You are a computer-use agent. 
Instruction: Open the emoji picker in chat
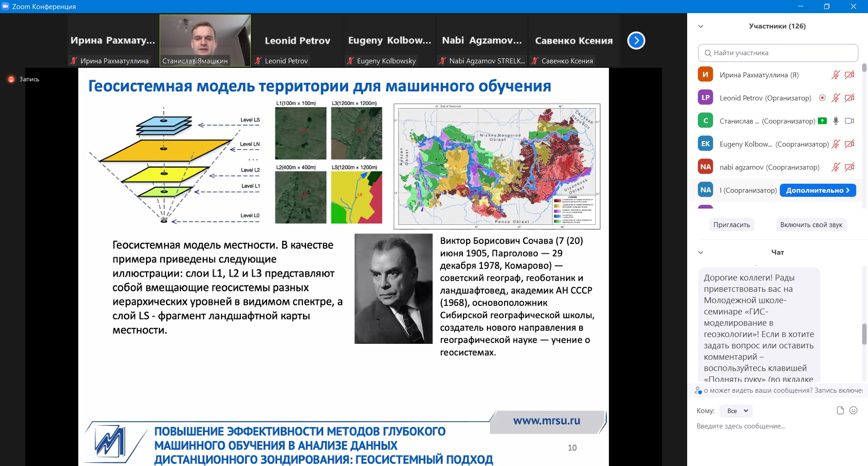point(854,410)
